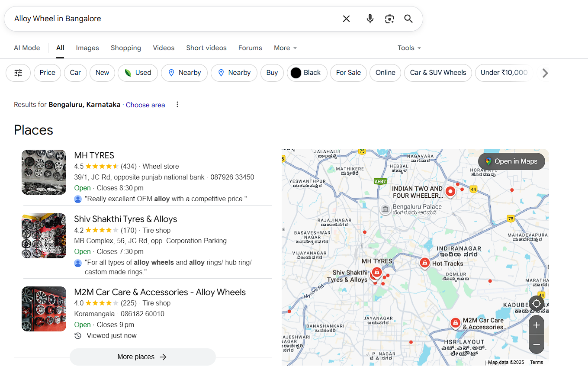This screenshot has height=376, width=588.
Task: Switch to the Images tab
Action: tap(87, 48)
